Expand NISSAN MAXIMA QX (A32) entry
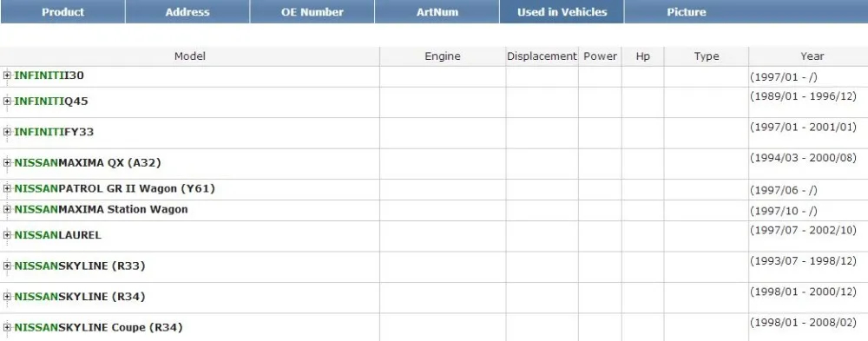The width and height of the screenshot is (868, 341). coord(7,163)
